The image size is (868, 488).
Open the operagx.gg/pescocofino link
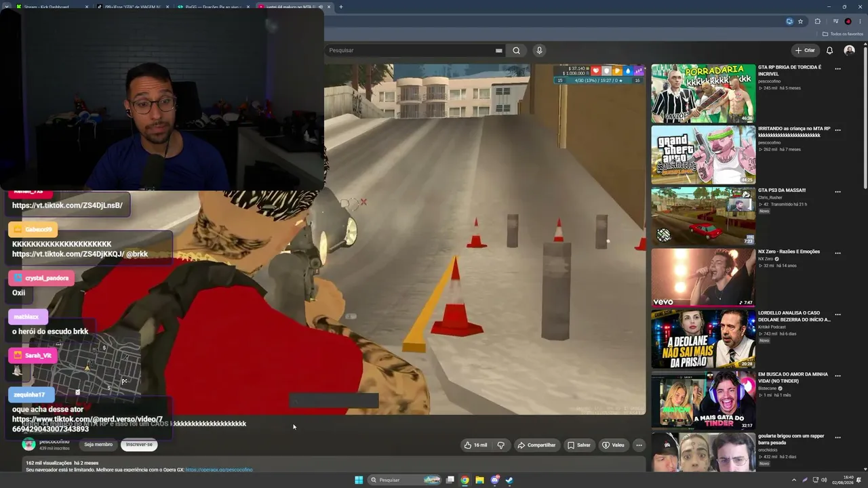[219, 470]
